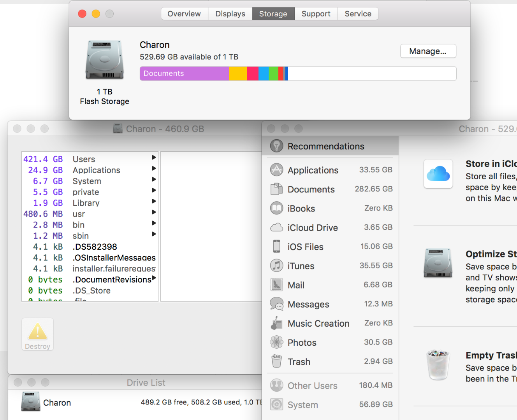
Task: Select the Documents 282.65 GB sidebar row
Action: click(331, 189)
